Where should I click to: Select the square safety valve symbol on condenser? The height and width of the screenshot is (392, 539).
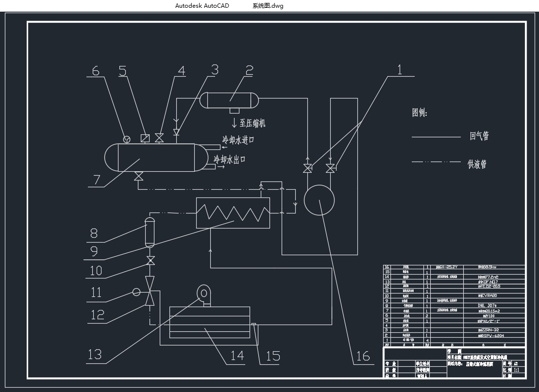(145, 138)
